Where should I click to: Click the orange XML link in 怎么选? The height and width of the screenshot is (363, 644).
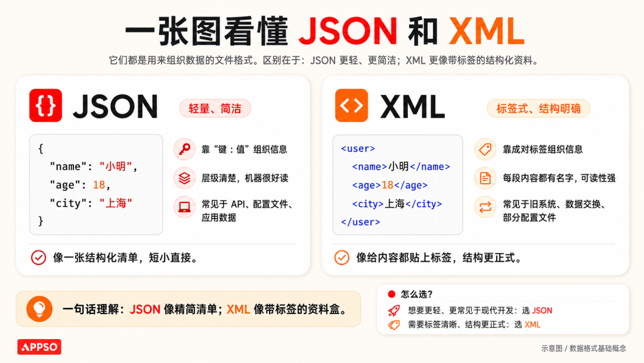532,324
